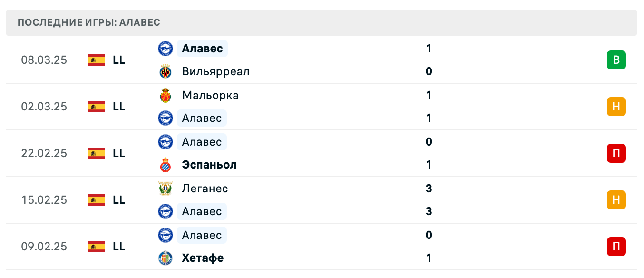Click the LL league label on the top row

(118, 60)
